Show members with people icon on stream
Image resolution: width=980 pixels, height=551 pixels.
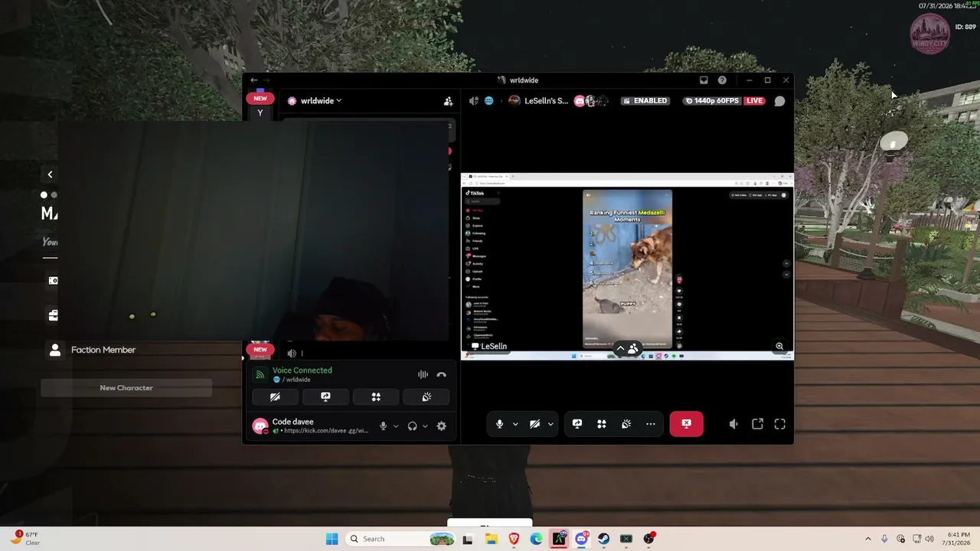tap(633, 349)
